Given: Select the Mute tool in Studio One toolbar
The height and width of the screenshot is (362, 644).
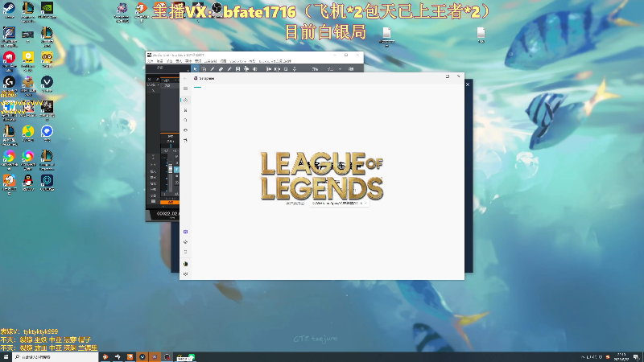Looking at the screenshot, I should coord(237,69).
